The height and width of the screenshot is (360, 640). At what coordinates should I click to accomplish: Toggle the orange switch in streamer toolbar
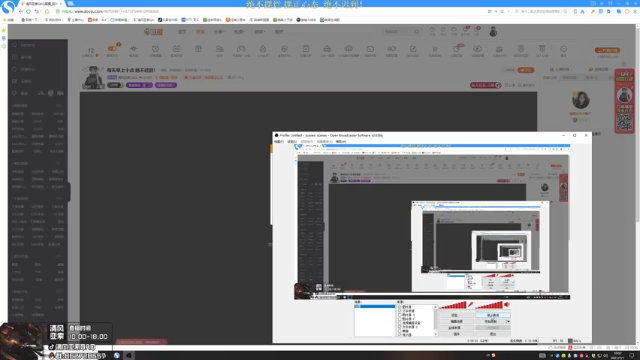click(x=112, y=49)
